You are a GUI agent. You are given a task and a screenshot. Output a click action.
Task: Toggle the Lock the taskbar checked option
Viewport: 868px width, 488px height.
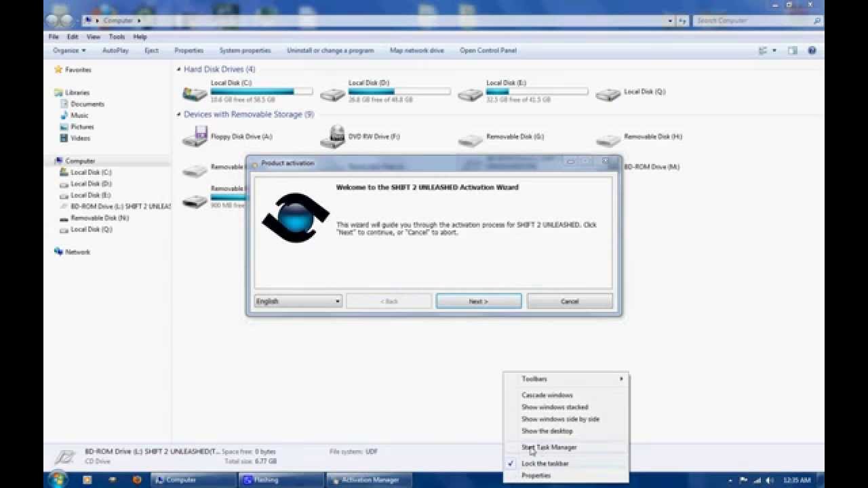click(x=545, y=464)
